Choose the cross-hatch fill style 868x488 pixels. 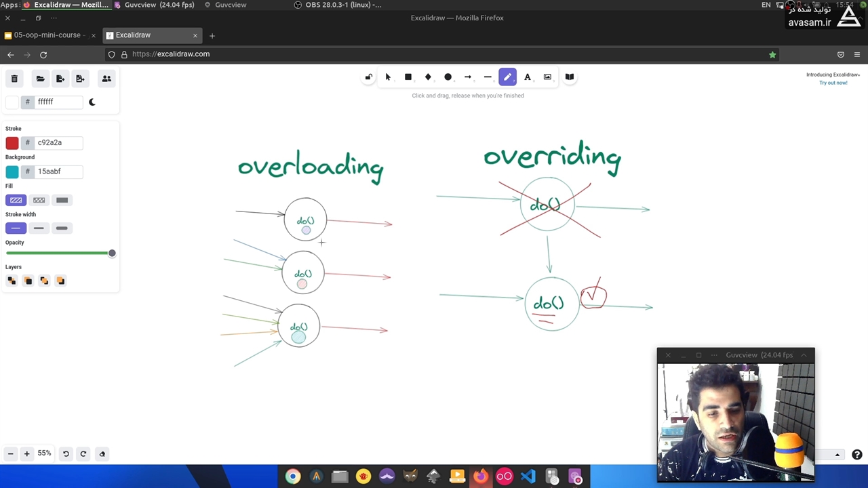pyautogui.click(x=39, y=200)
